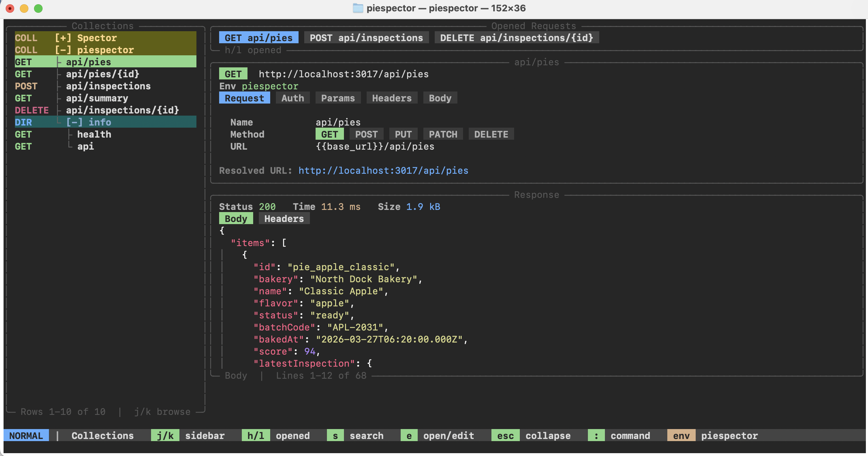Click the api/pies/{id} tree item
The width and height of the screenshot is (868, 456).
[x=102, y=74]
